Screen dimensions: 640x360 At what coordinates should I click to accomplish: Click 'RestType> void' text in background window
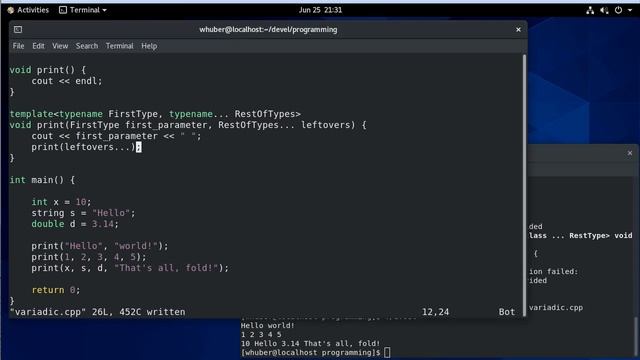[x=601, y=236]
